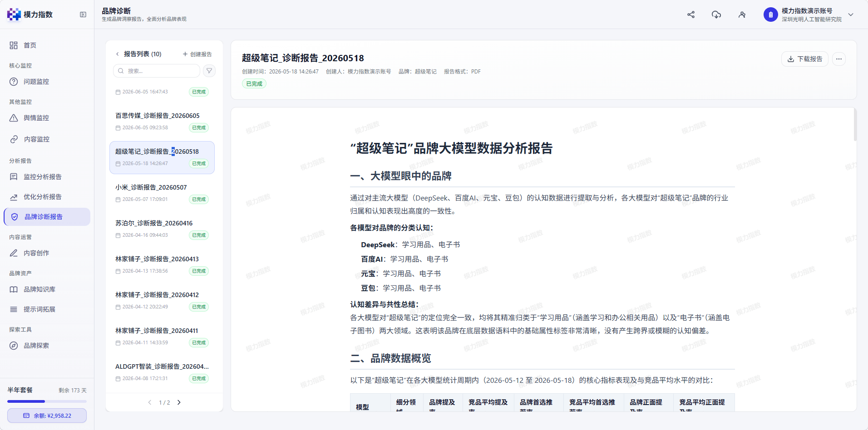Go back using the chevron beside 报告列表
Viewport: 868px width, 430px height.
118,54
